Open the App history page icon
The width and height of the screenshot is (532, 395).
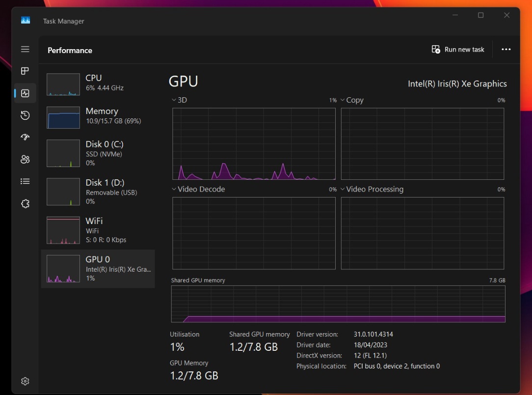[x=25, y=115]
